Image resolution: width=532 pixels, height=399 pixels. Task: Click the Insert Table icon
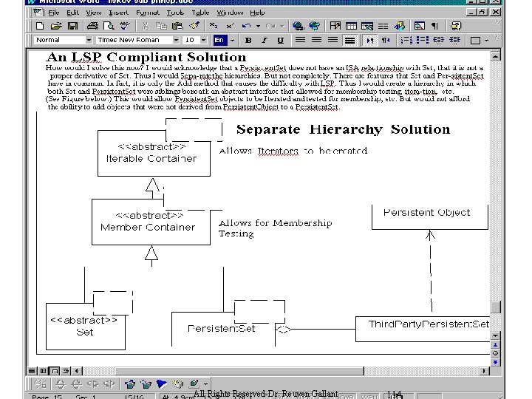351,26
